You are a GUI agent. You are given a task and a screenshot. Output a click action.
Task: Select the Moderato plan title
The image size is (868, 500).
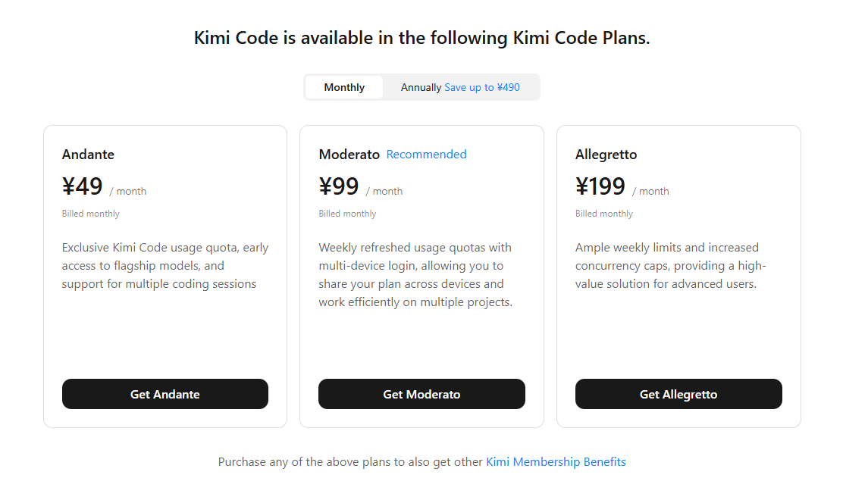349,155
